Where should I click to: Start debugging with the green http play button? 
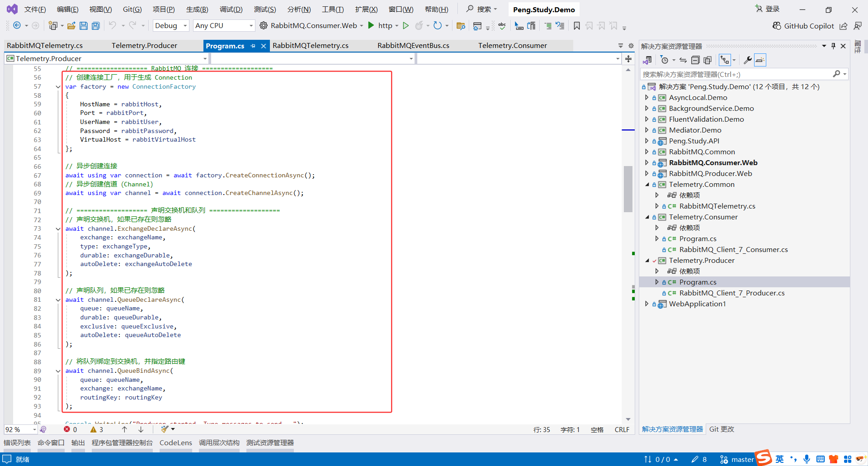(371, 25)
